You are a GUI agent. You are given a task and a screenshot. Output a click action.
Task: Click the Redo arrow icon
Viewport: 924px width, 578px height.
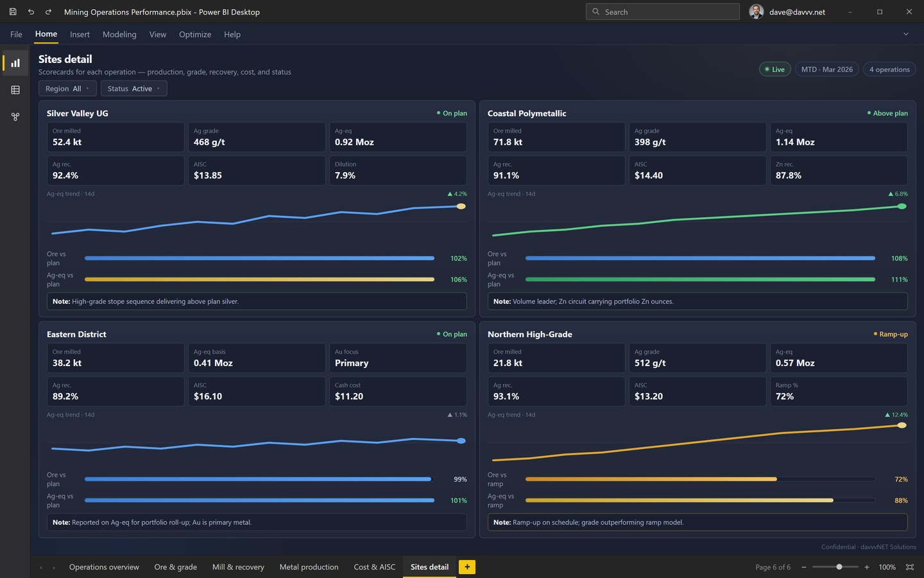click(x=48, y=12)
